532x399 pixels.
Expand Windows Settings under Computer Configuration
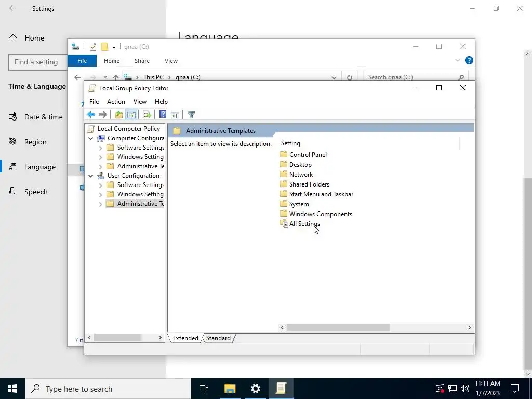tap(100, 157)
